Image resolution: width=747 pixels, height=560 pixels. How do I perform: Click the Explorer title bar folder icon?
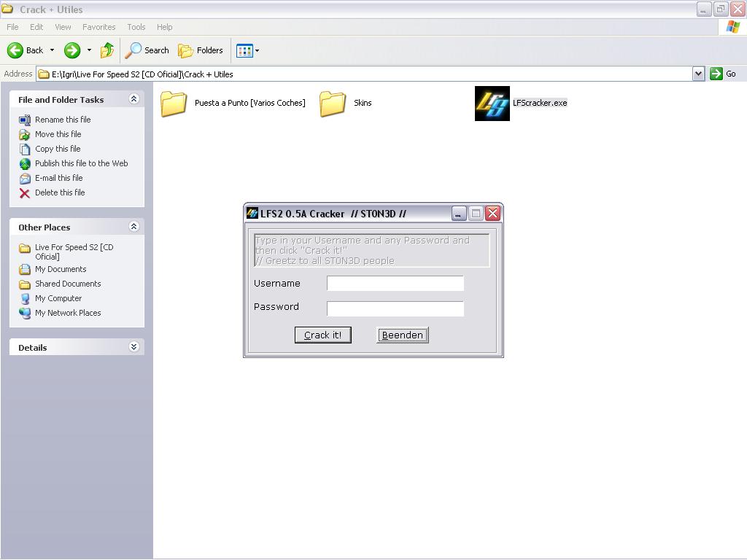pos(7,9)
